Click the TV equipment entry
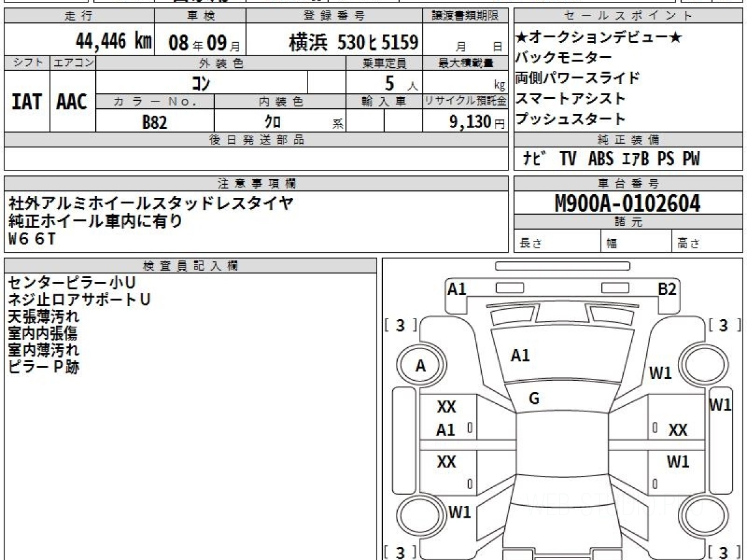 pos(568,159)
